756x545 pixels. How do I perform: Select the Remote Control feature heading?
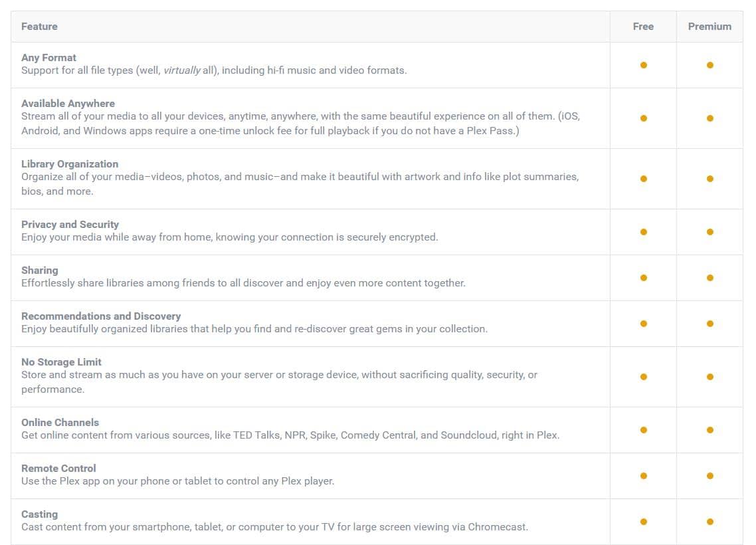58,469
